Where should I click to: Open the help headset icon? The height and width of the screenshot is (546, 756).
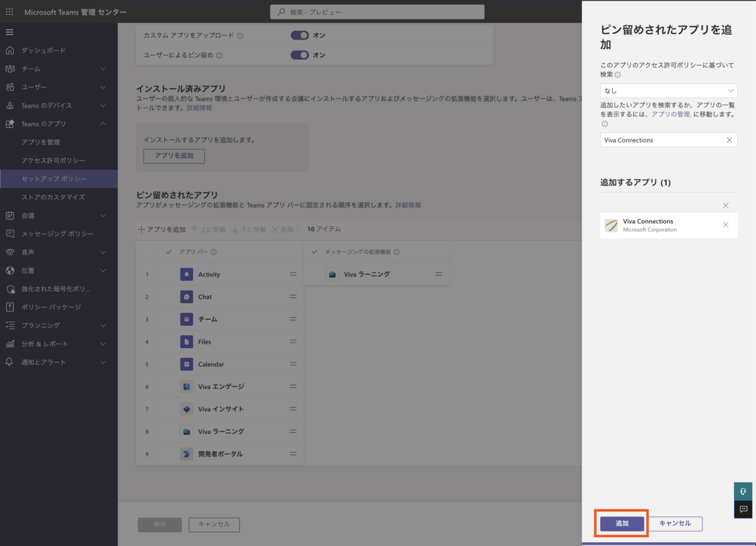click(x=743, y=491)
